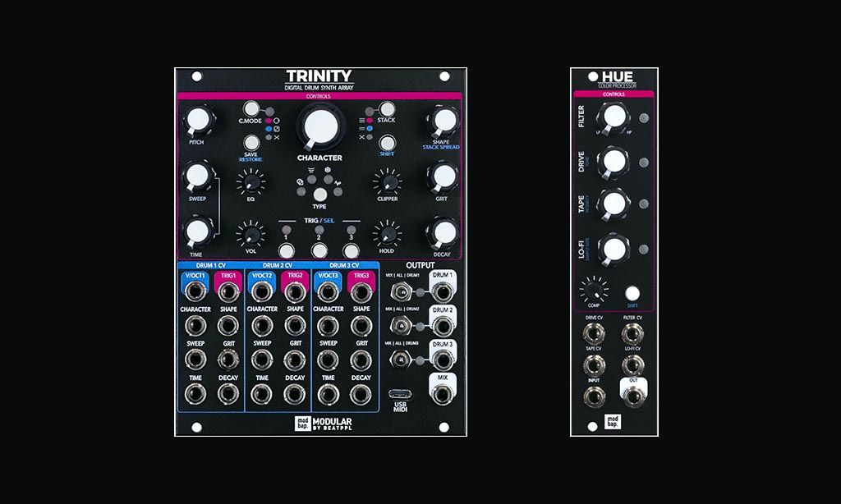The width and height of the screenshot is (841, 504).
Task: Click Drum 3 DECAY CV jack
Action: tap(361, 395)
